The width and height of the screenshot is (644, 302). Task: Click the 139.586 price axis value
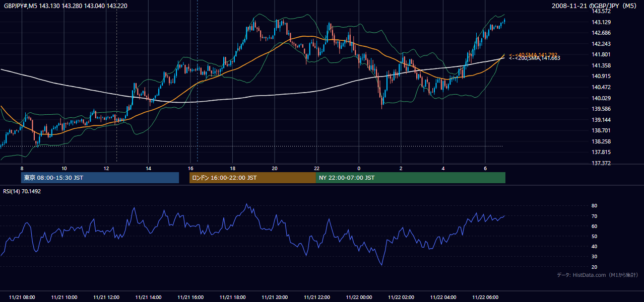[601, 109]
